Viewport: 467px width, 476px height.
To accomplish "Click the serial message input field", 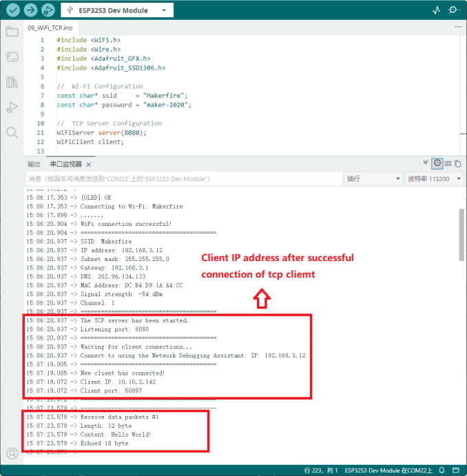I will (184, 179).
